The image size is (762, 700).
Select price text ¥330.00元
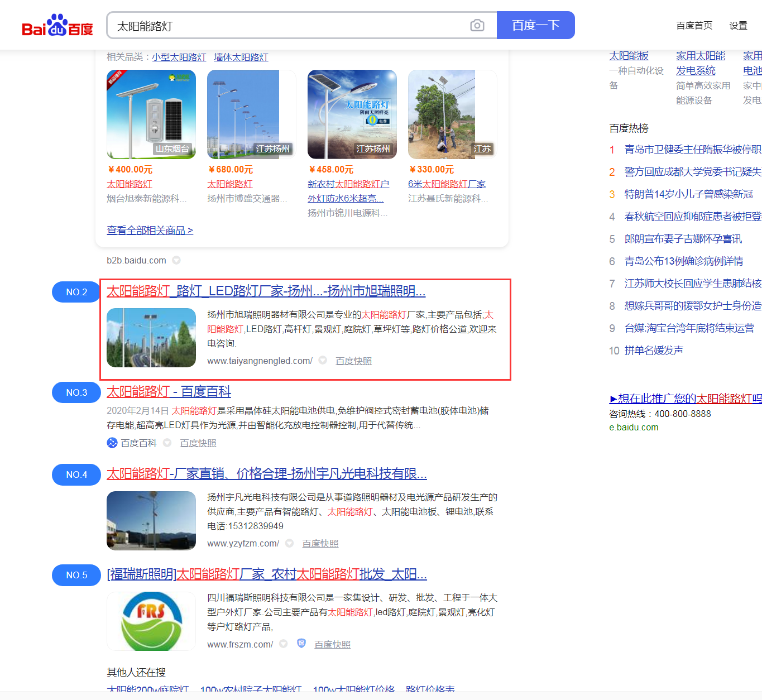[x=431, y=169]
